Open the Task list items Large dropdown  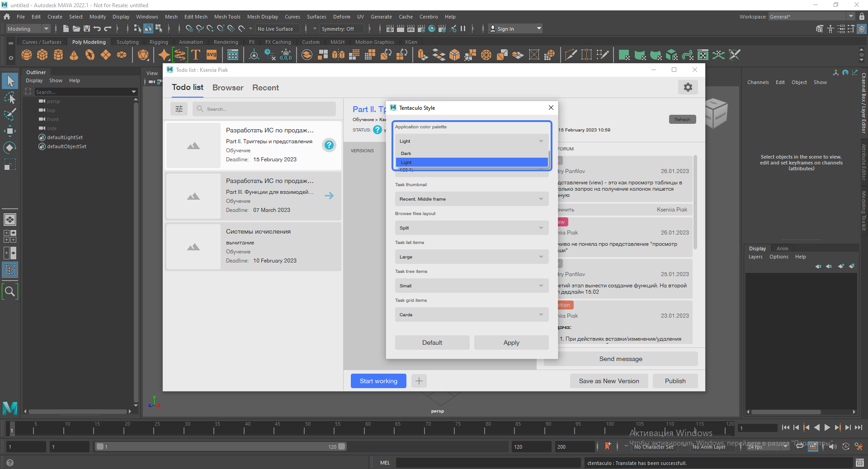472,257
